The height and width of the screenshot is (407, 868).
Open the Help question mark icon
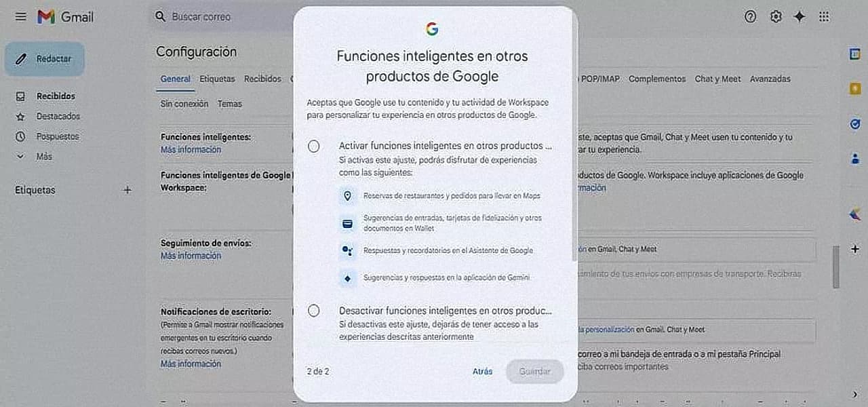click(x=750, y=17)
